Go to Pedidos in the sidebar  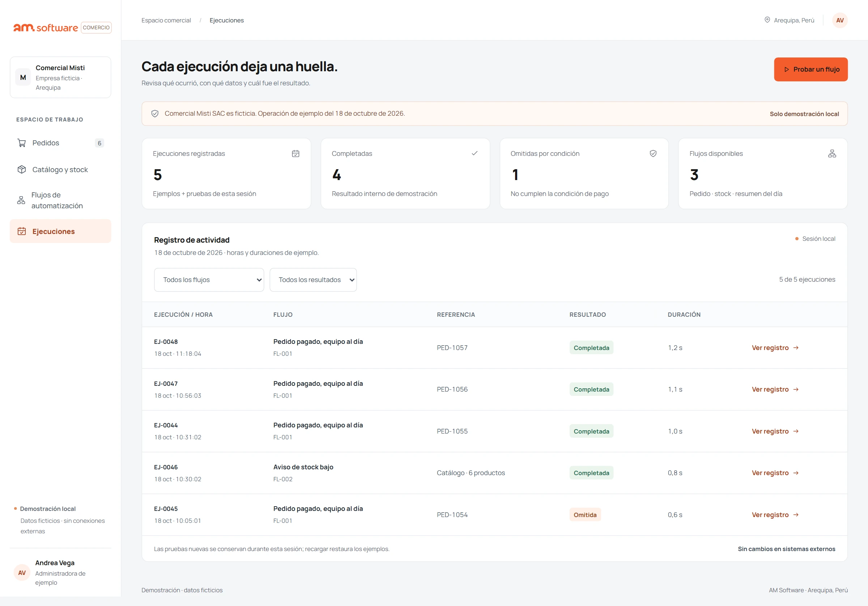[x=60, y=143]
